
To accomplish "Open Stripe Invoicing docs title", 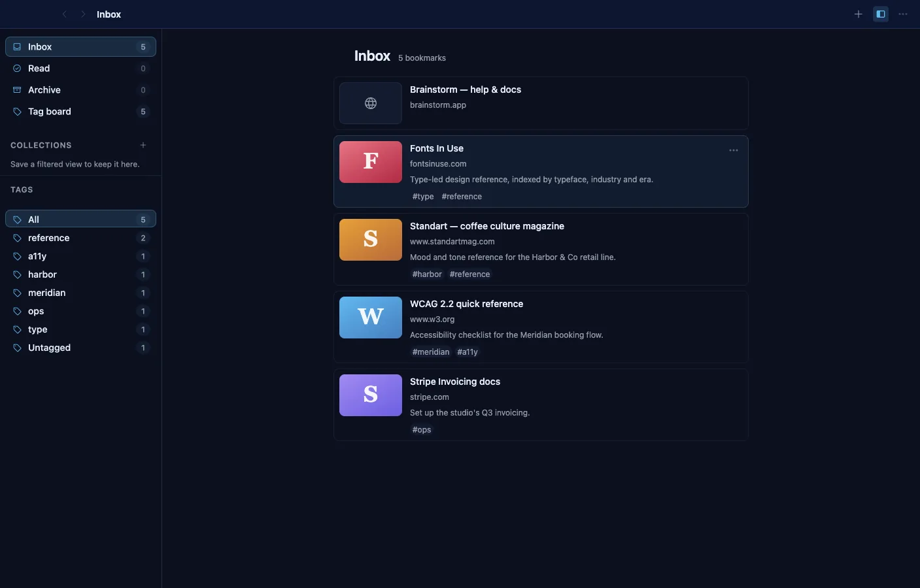I will 455,382.
